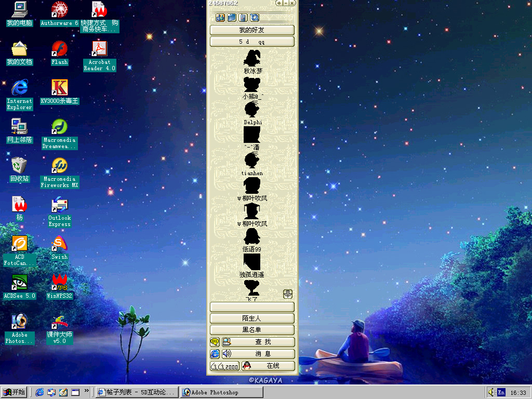This screenshot has width=532, height=399.
Task: Click the mobile phone icon in QQ toolbar
Action: coord(243,18)
